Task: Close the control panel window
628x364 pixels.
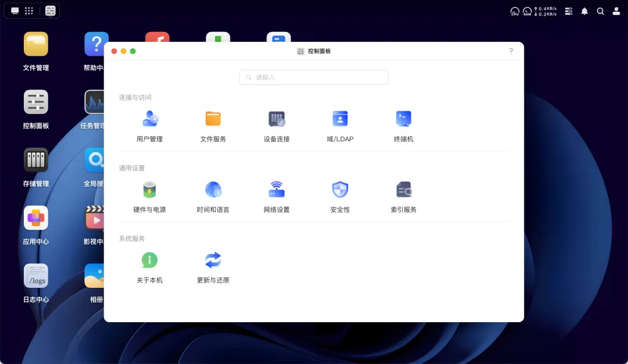Action: click(x=114, y=51)
